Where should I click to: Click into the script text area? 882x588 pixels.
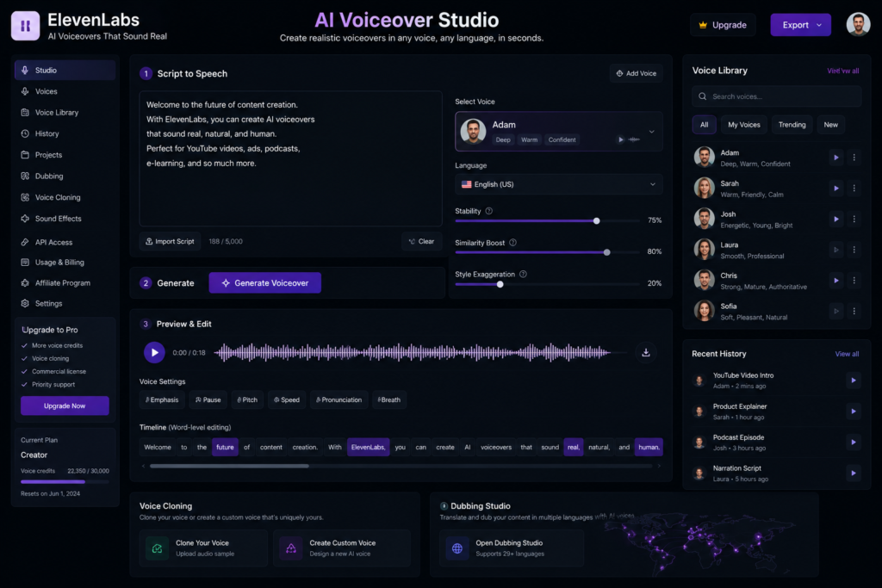291,158
